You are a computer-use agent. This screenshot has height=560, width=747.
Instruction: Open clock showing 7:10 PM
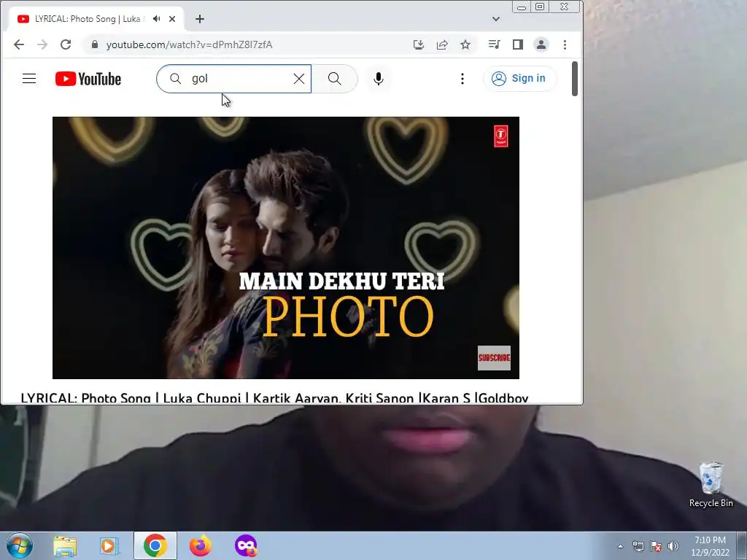(x=710, y=546)
